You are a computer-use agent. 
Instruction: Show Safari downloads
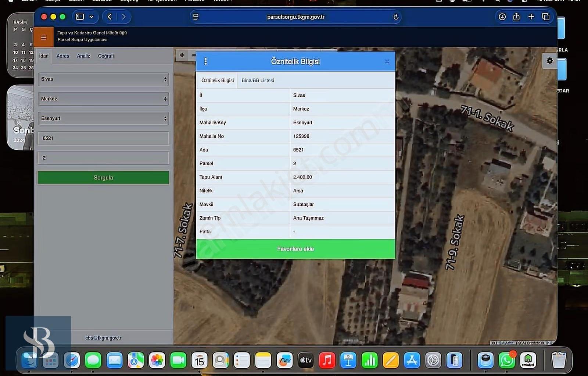click(502, 17)
